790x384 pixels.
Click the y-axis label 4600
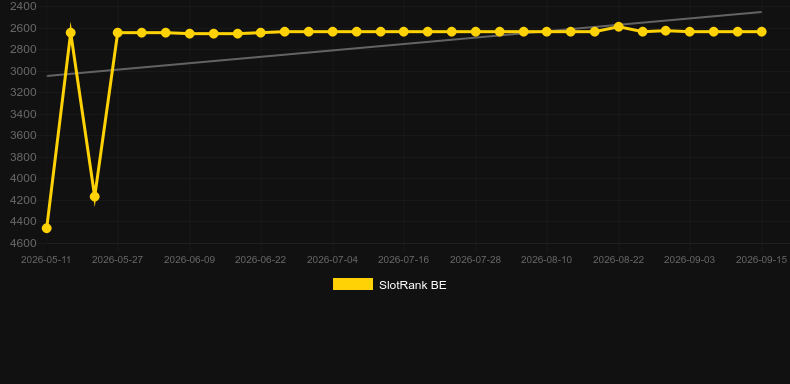pyautogui.click(x=24, y=243)
